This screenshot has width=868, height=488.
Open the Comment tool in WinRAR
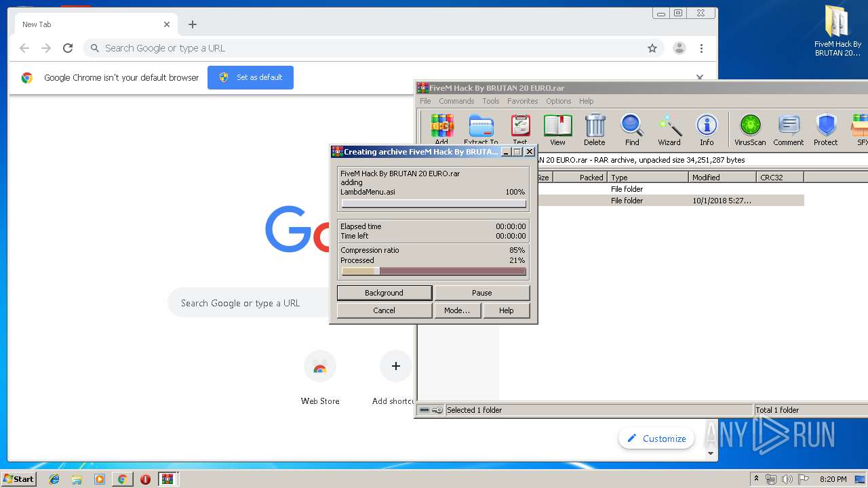coord(789,129)
